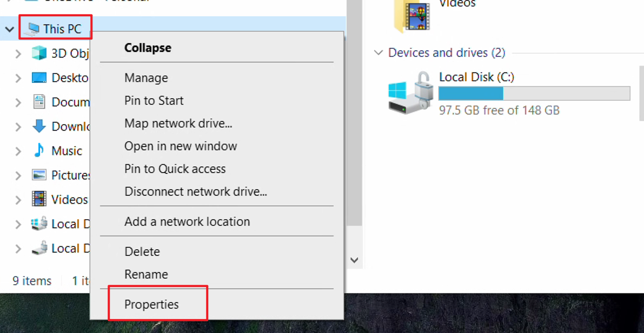Click the Local Disk (C:) storage bar

pyautogui.click(x=534, y=93)
